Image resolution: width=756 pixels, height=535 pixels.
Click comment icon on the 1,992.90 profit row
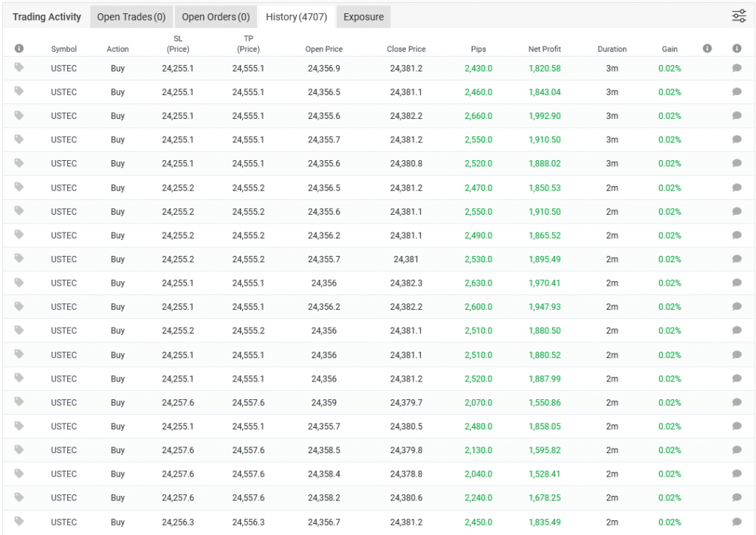736,116
